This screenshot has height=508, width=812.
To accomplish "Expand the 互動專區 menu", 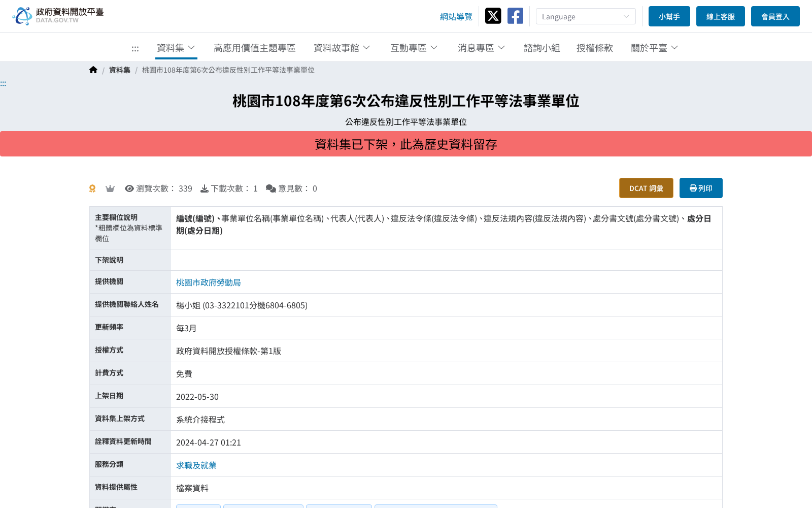I will pos(414,48).
